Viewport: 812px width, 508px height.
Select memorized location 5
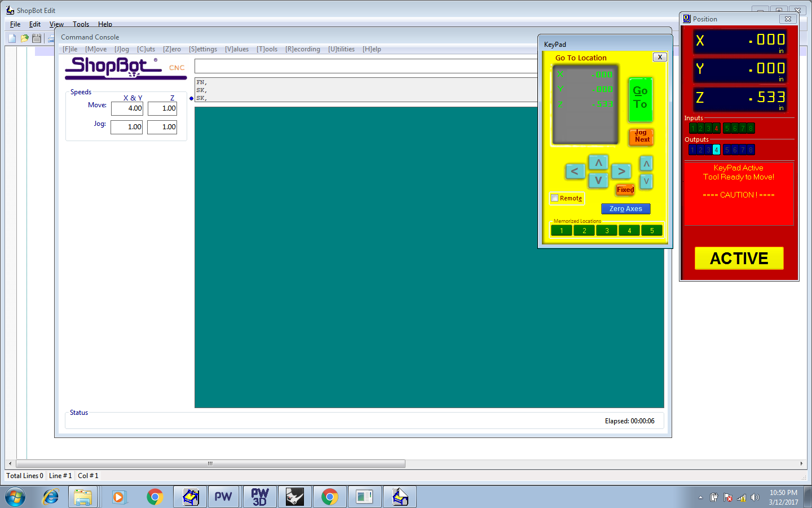pyautogui.click(x=652, y=230)
